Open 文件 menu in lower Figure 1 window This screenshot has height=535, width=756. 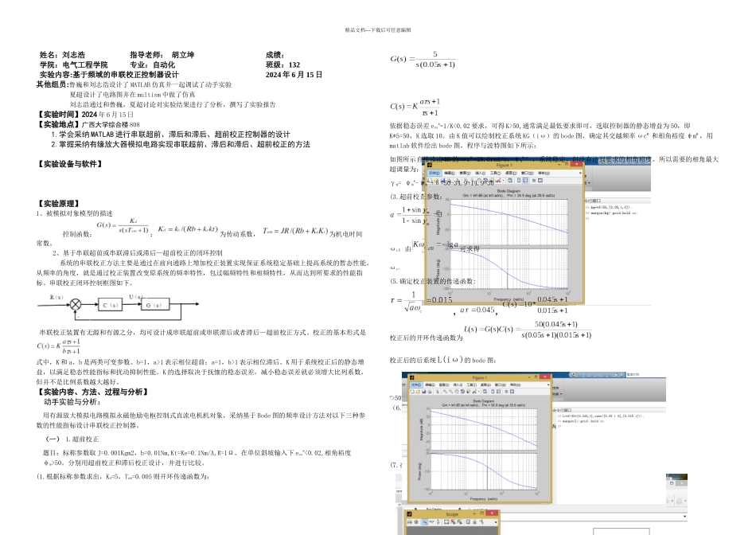416,385
